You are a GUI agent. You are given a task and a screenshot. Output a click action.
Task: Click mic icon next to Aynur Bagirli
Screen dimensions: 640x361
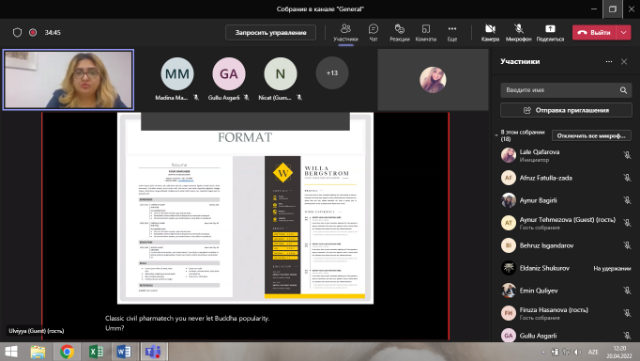click(627, 200)
